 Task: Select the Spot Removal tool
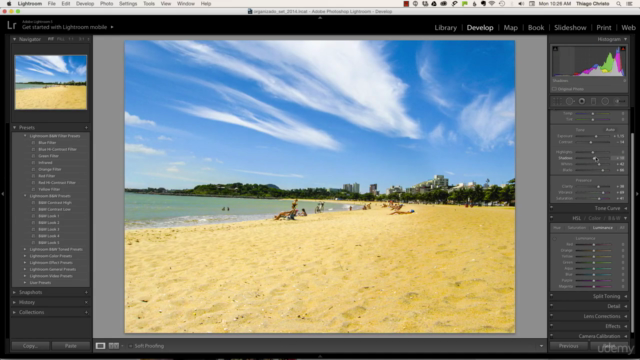[569, 101]
